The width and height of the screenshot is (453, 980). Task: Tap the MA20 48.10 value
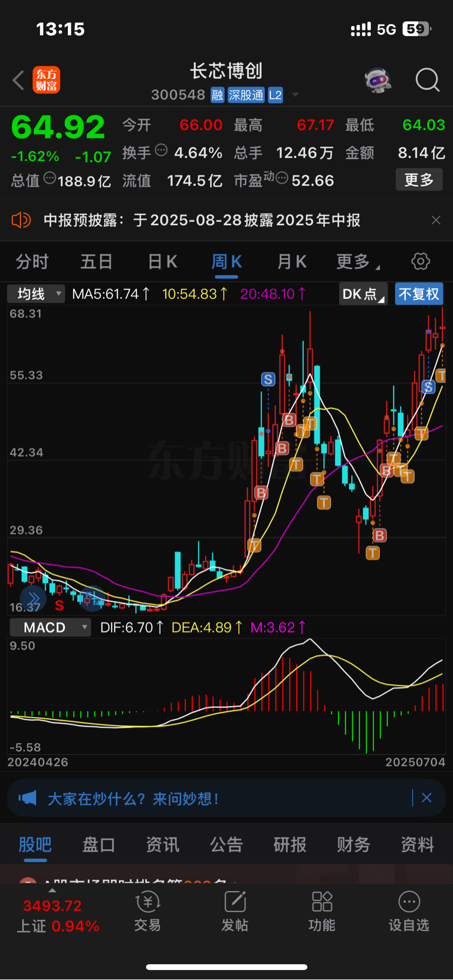pyautogui.click(x=273, y=293)
